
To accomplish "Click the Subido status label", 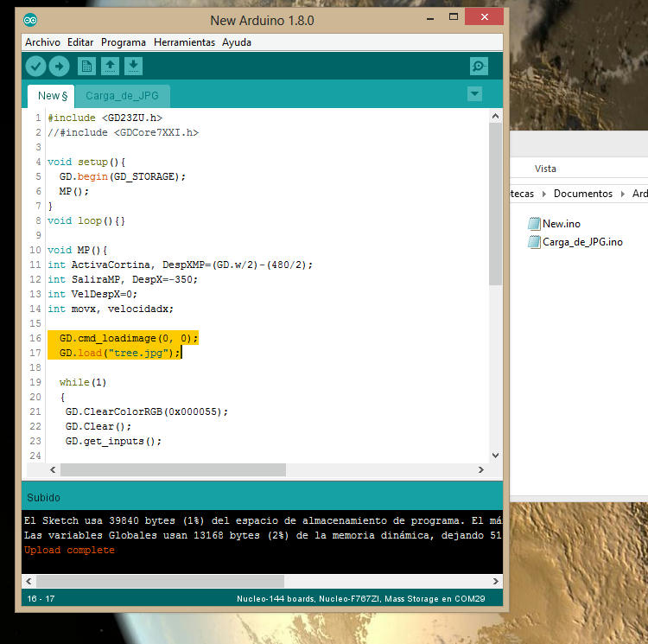I will (43, 497).
